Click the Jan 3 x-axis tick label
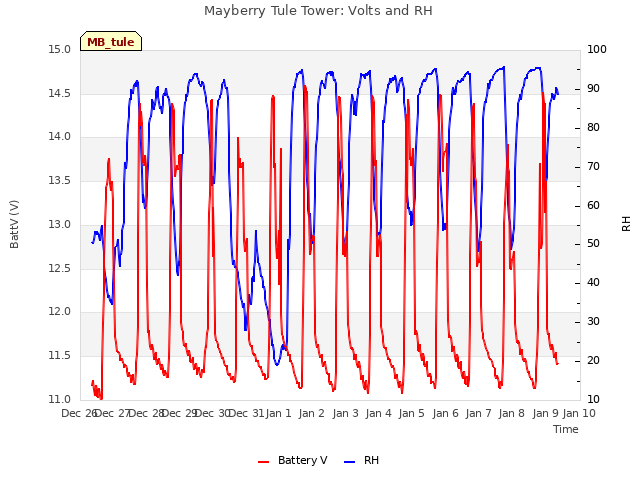This screenshot has height=480, width=640. (345, 413)
